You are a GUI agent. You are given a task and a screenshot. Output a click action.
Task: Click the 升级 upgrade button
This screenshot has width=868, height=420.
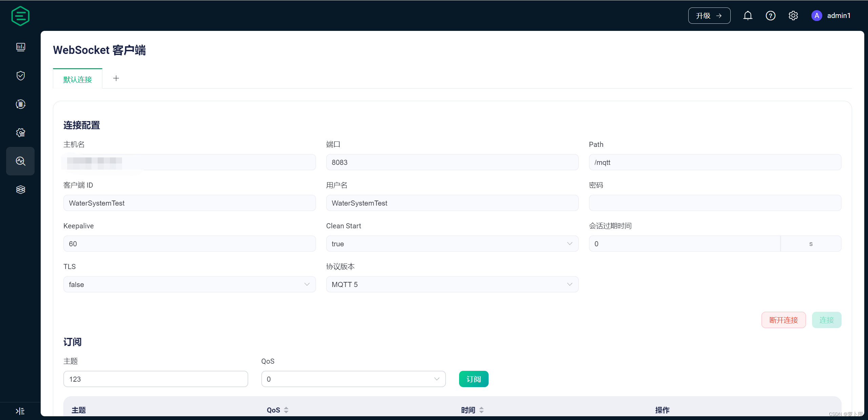pyautogui.click(x=709, y=16)
